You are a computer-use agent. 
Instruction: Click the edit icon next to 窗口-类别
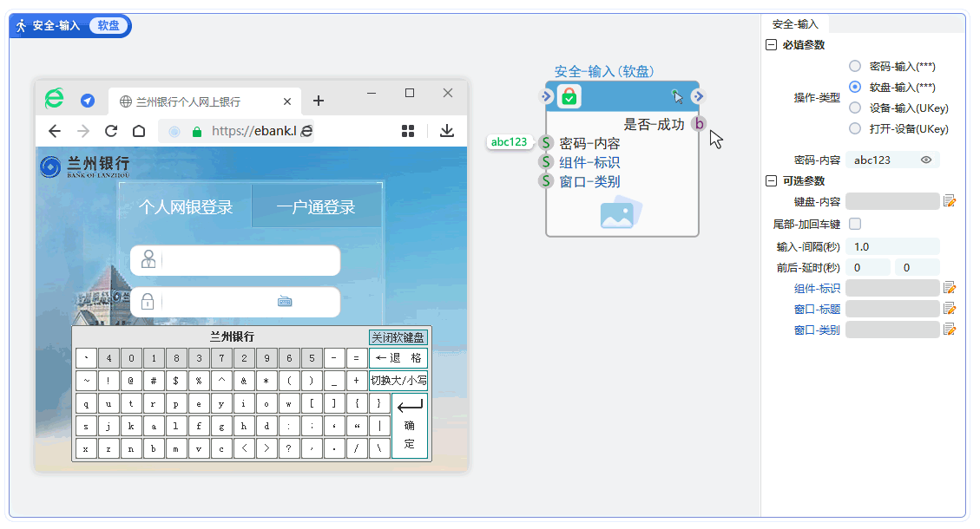(950, 329)
